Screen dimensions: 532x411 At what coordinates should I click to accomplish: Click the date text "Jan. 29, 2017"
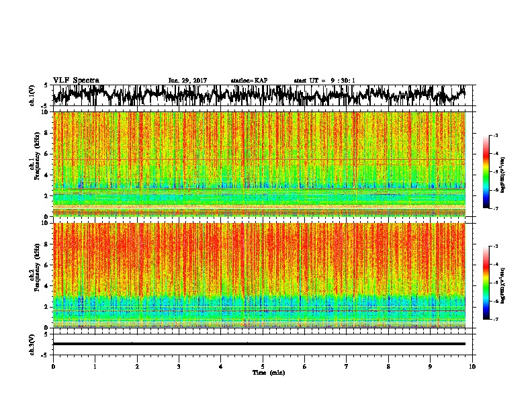[x=187, y=81]
